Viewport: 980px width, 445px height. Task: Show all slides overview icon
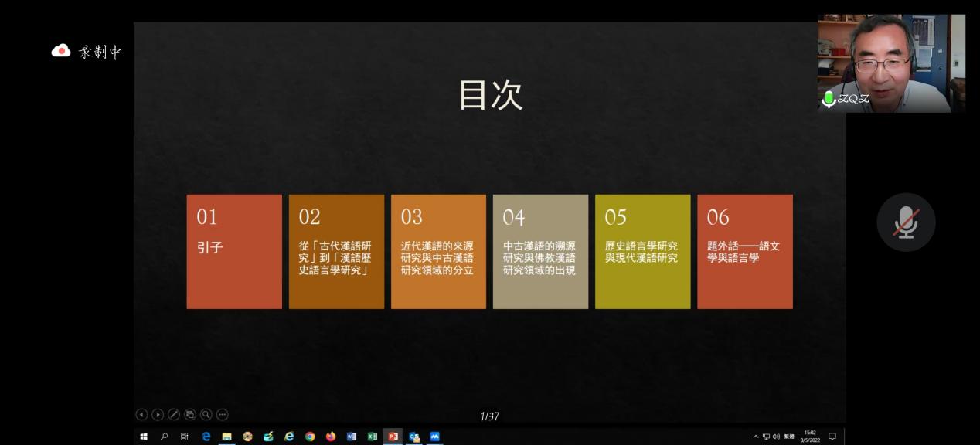pos(190,415)
